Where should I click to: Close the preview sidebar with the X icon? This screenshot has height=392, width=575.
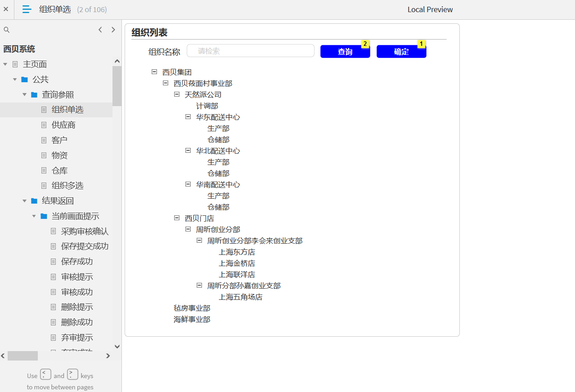click(6, 9)
